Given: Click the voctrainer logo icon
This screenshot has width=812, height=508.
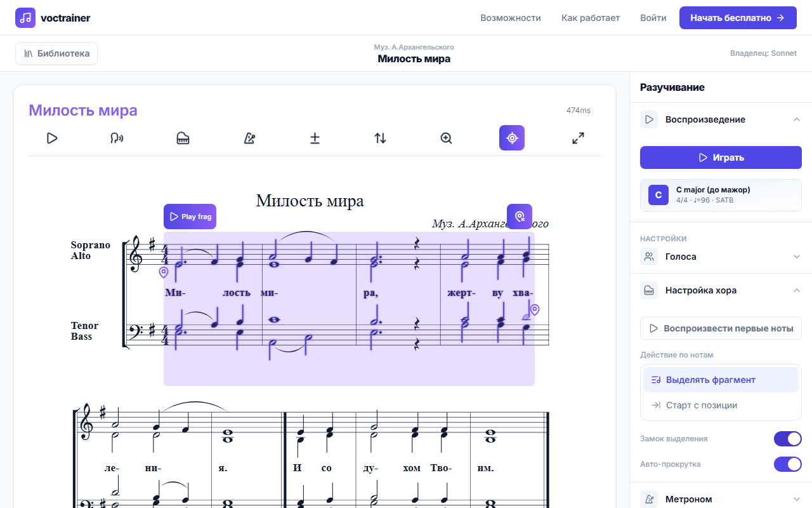Looking at the screenshot, I should pos(25,18).
